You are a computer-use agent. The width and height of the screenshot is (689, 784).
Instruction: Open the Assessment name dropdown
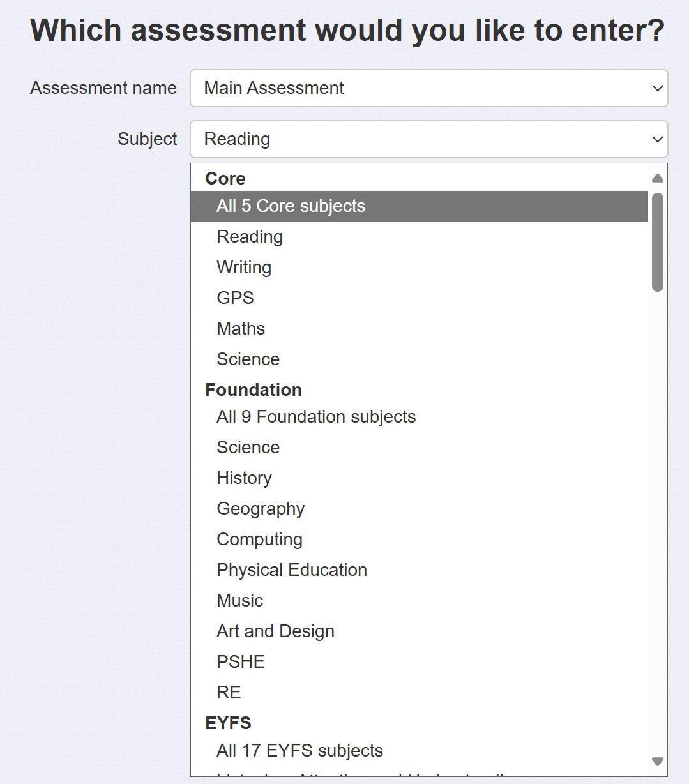pyautogui.click(x=428, y=88)
